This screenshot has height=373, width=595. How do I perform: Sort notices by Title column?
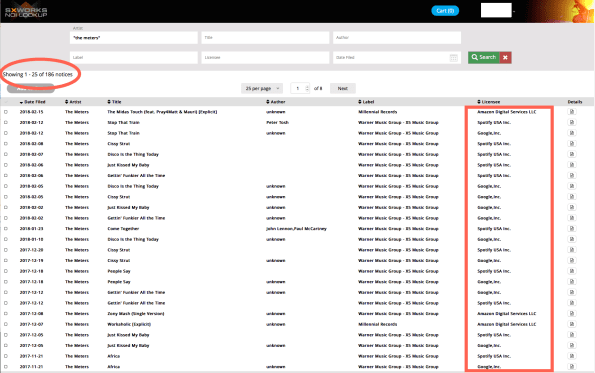click(x=114, y=102)
